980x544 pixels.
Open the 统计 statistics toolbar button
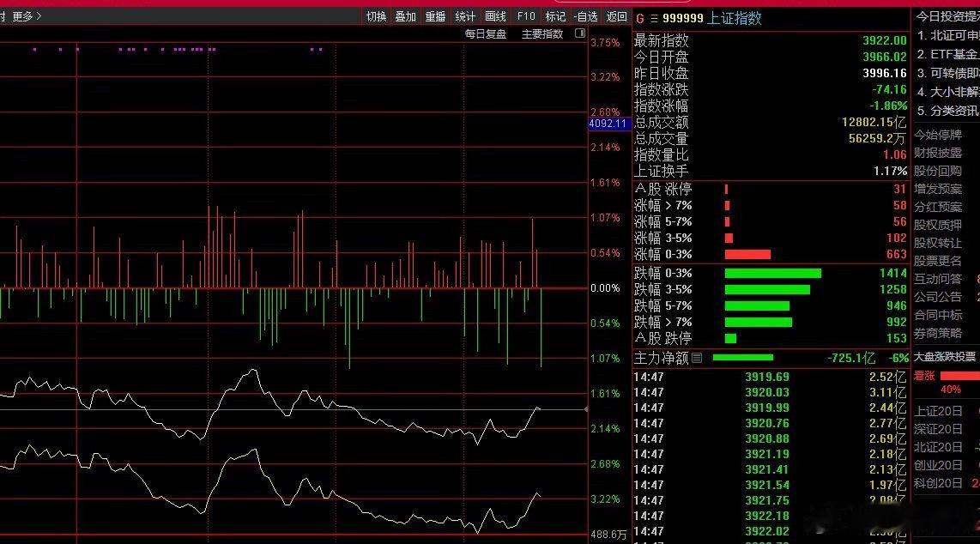point(465,16)
